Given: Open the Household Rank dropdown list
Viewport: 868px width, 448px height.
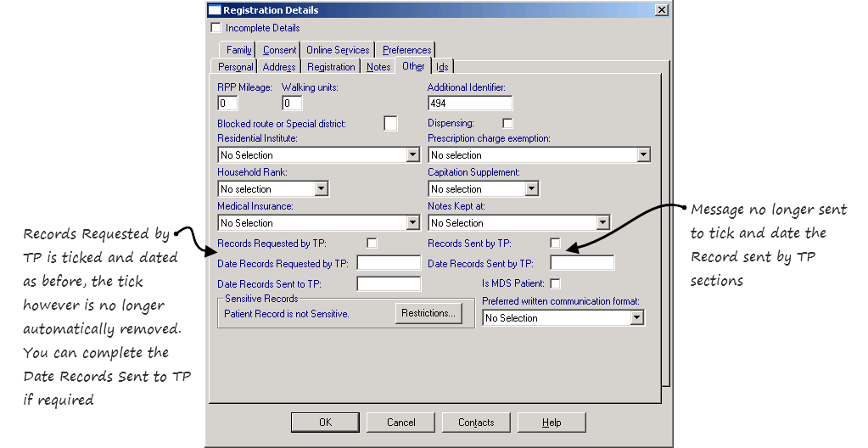Looking at the screenshot, I should pyautogui.click(x=321, y=189).
